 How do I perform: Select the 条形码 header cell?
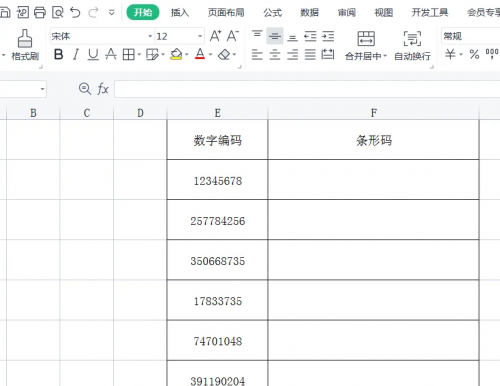pyautogui.click(x=374, y=140)
